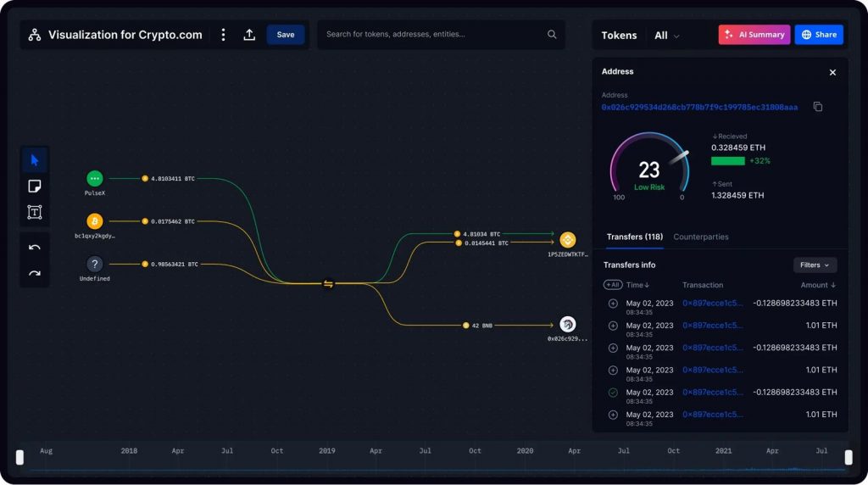The image size is (868, 485).
Task: Sort transfers by Amount column
Action: [819, 285]
